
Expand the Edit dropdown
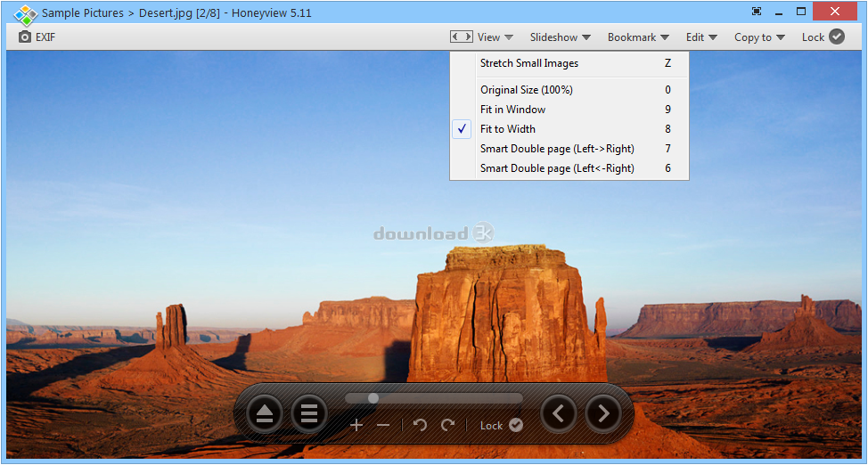click(700, 37)
